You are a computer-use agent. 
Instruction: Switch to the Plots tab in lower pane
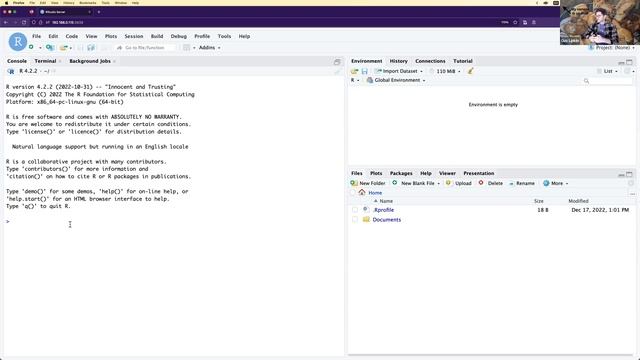click(x=376, y=173)
